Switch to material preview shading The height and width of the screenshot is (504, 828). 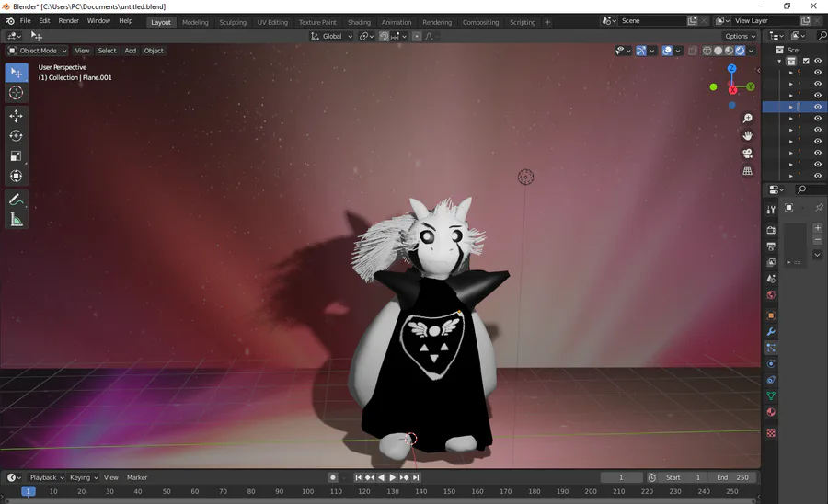click(x=730, y=51)
